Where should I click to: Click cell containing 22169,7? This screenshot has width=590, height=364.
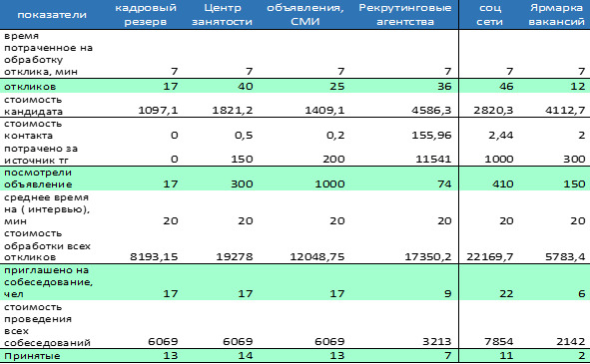pos(490,257)
